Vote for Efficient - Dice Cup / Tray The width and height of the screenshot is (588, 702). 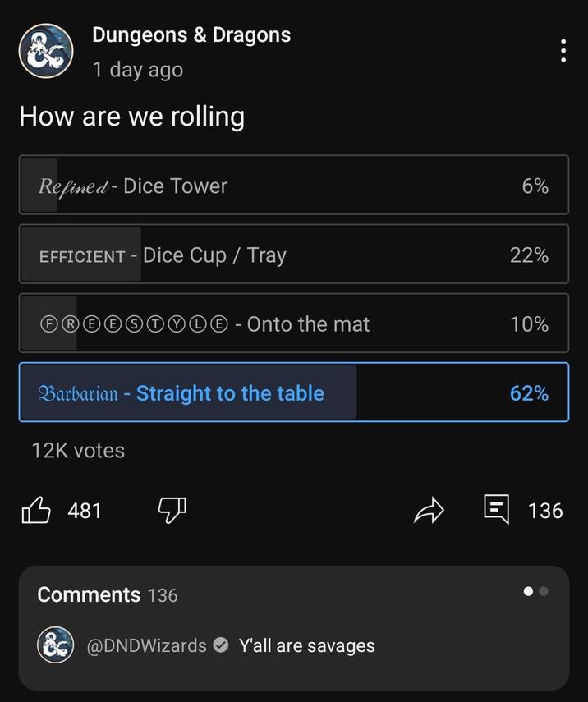[x=293, y=255]
